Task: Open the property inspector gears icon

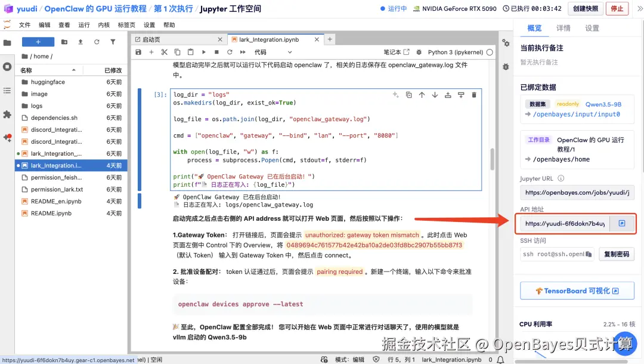Action: click(506, 43)
